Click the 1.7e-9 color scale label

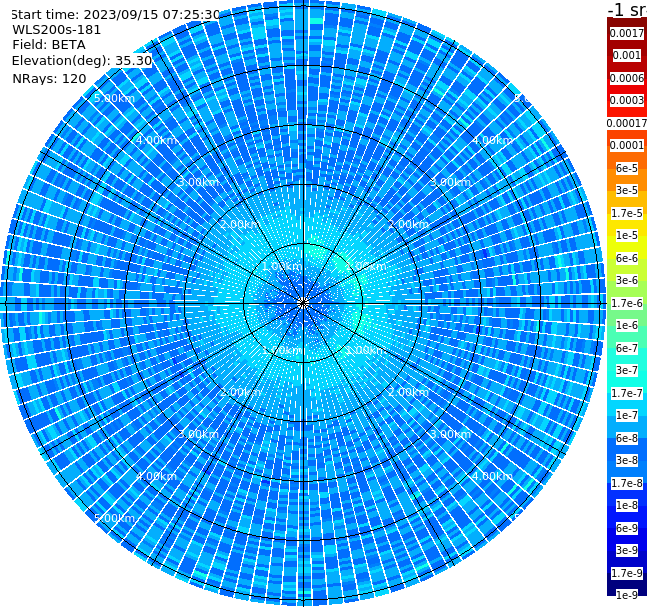point(627,573)
